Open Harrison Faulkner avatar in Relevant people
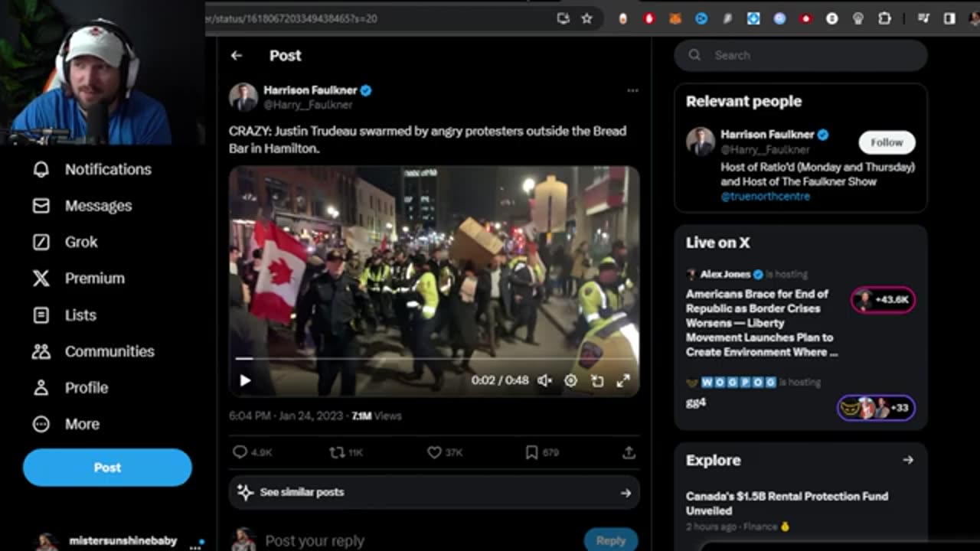 click(x=701, y=142)
